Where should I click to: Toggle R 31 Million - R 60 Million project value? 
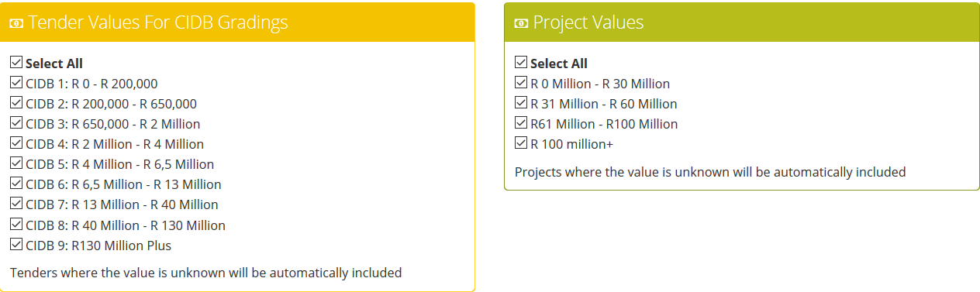coord(521,103)
